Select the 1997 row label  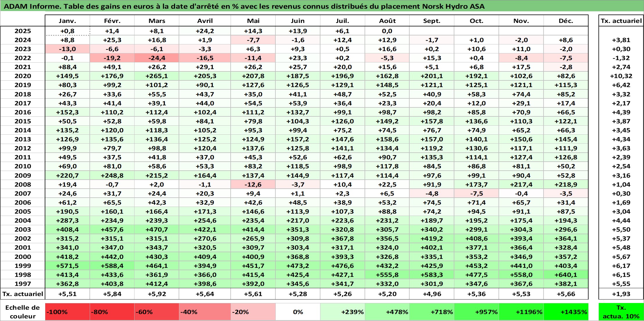[x=23, y=284]
